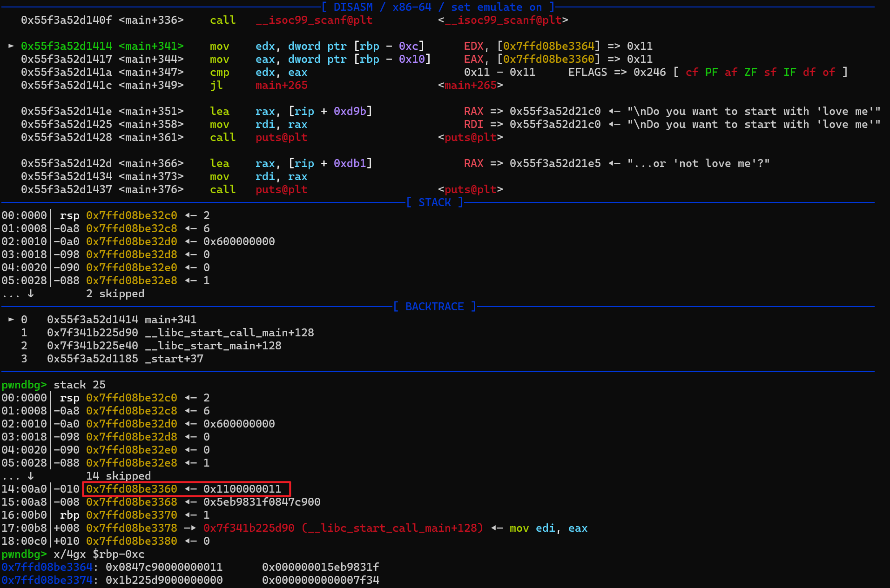Screen dimensions: 890x588
Task: Click the frame 0 arrow in the backtrace
Action: pyautogui.click(x=11, y=320)
